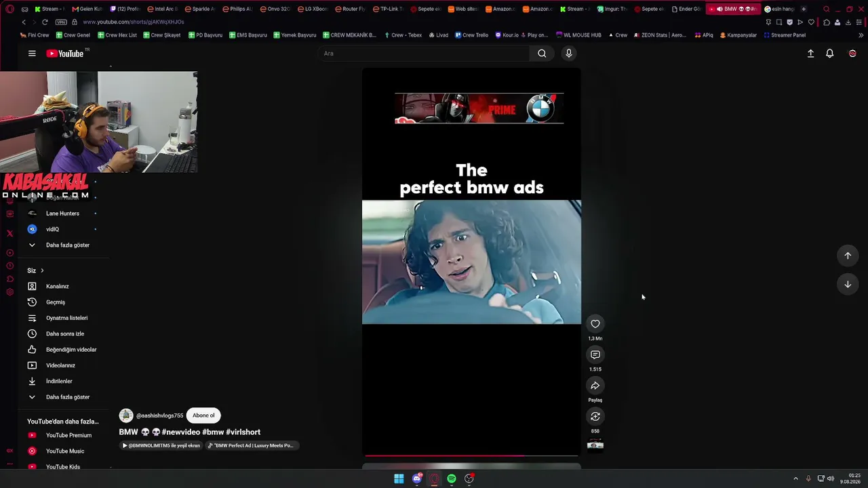The width and height of the screenshot is (868, 488).
Task: Open Opera downloads icon
Action: click(848, 22)
